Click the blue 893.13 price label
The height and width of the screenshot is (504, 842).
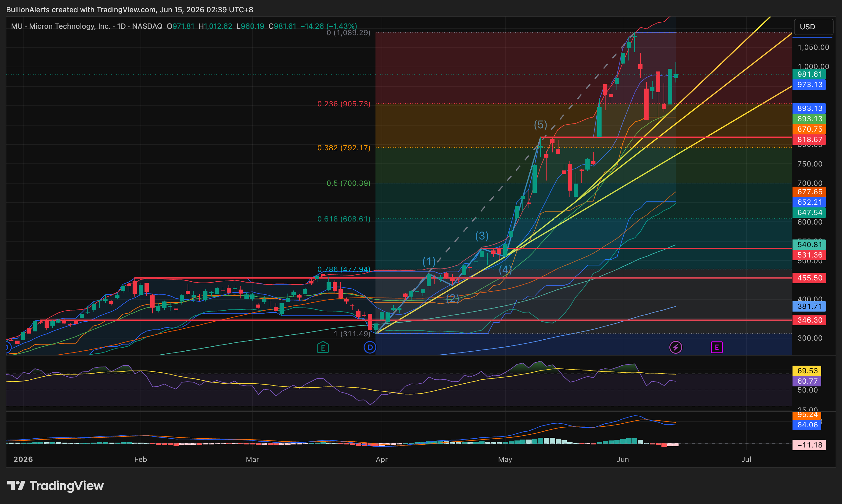(x=809, y=108)
